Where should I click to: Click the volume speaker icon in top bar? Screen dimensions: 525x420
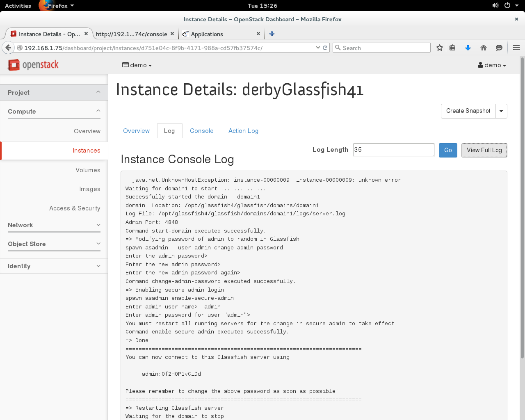pyautogui.click(x=495, y=5)
